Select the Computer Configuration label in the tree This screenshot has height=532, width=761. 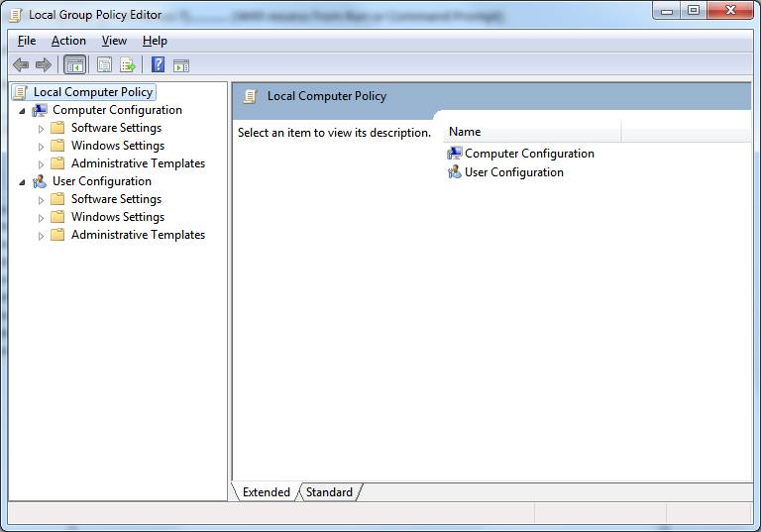click(117, 110)
